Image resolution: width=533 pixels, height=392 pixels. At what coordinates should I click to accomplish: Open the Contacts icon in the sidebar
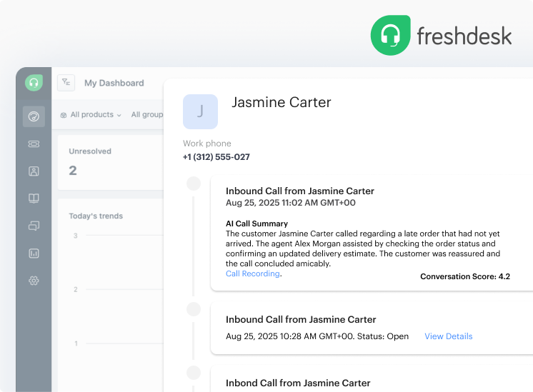[34, 171]
